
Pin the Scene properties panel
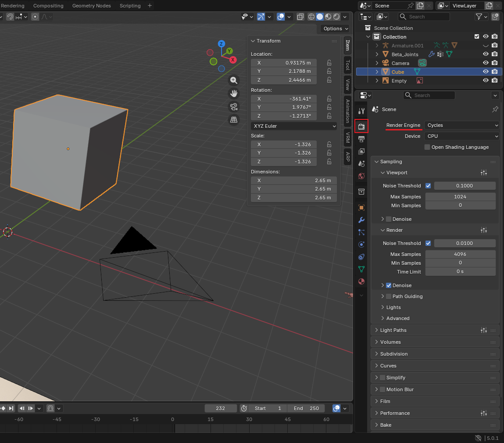coord(495,109)
